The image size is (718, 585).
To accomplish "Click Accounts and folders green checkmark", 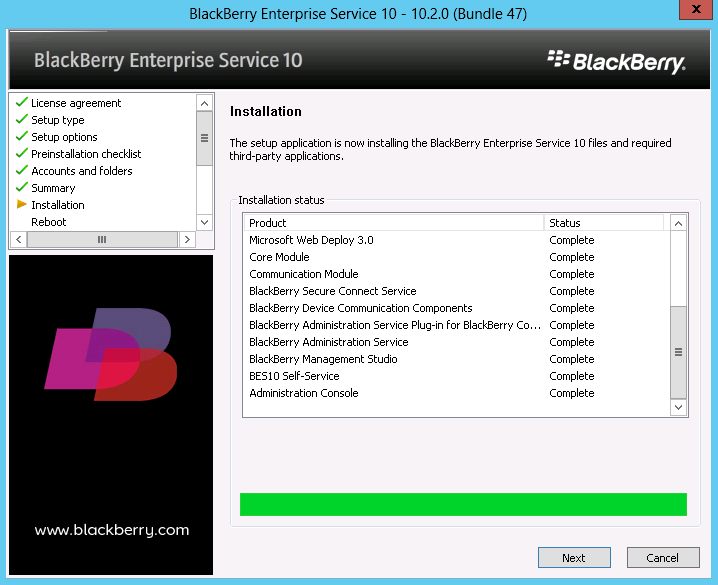I will (x=22, y=170).
